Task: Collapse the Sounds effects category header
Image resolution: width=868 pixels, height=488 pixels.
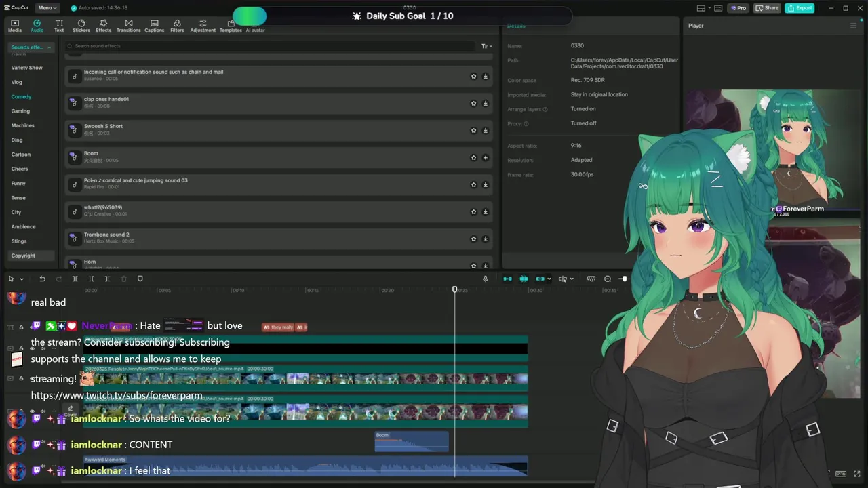Action: [31, 47]
